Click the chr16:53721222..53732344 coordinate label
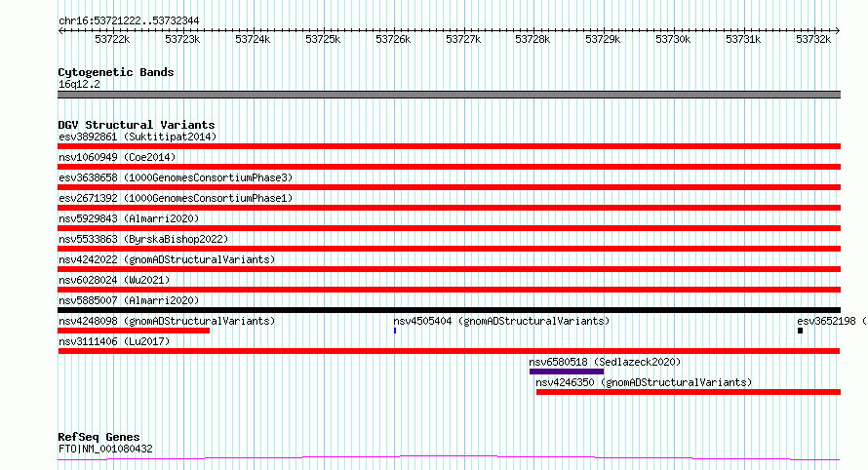This screenshot has width=868, height=470. [x=129, y=20]
